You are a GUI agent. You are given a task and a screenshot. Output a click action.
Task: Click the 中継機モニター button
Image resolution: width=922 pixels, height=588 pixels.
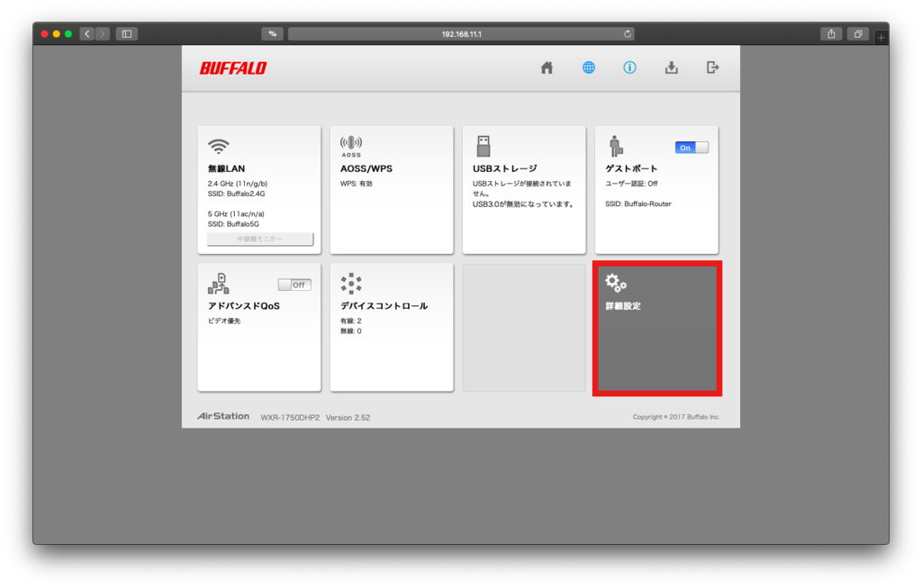click(260, 240)
